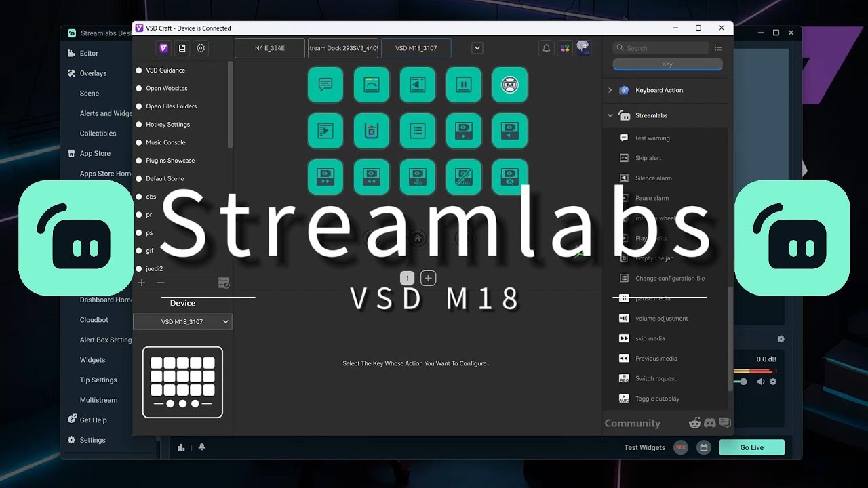
Task: Add a new key page with plus
Action: tap(428, 278)
